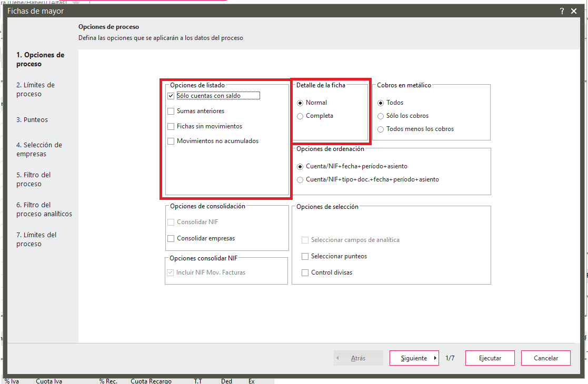Jump to Selección de empresas step
588x384 pixels.
pyautogui.click(x=39, y=149)
